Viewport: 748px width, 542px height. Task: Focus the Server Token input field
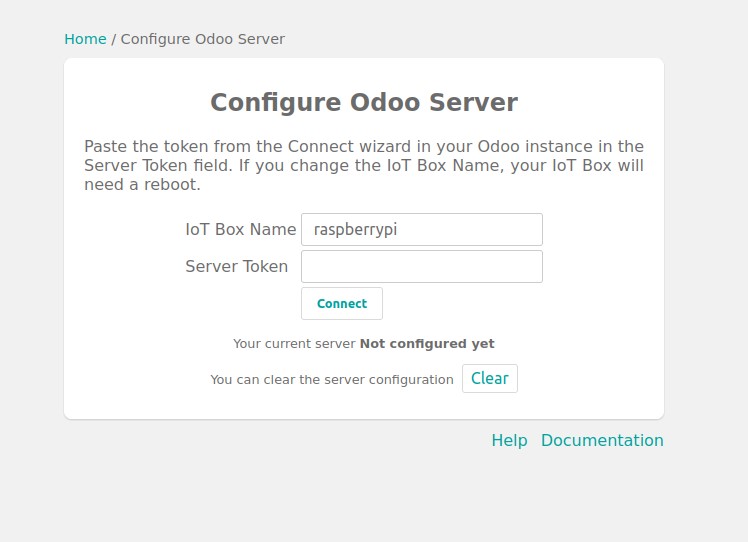(422, 266)
